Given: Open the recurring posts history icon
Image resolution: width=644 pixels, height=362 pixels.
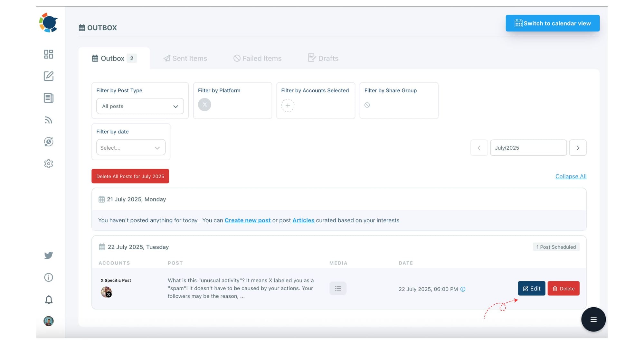Looking at the screenshot, I should [x=48, y=142].
